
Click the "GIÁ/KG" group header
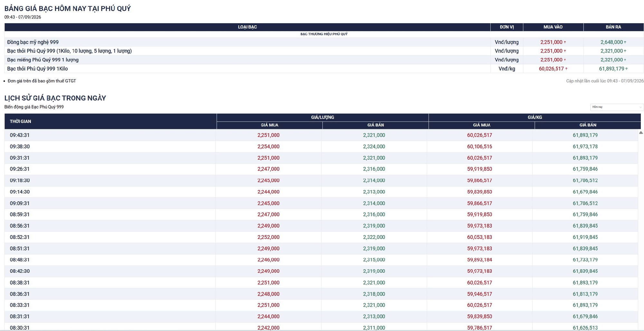pyautogui.click(x=535, y=117)
